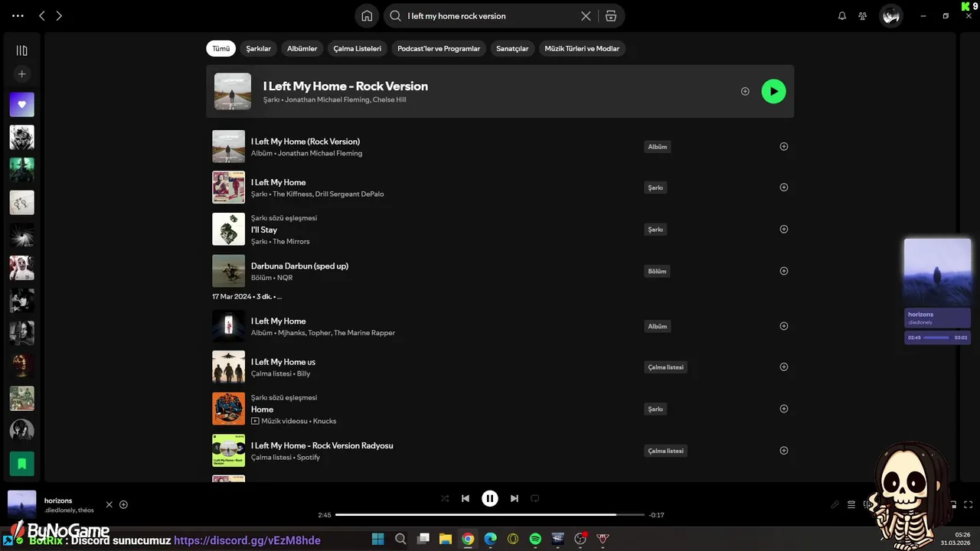Select Müzik Türleri ve Modlar filter
Image resolution: width=980 pixels, height=551 pixels.
[582, 48]
